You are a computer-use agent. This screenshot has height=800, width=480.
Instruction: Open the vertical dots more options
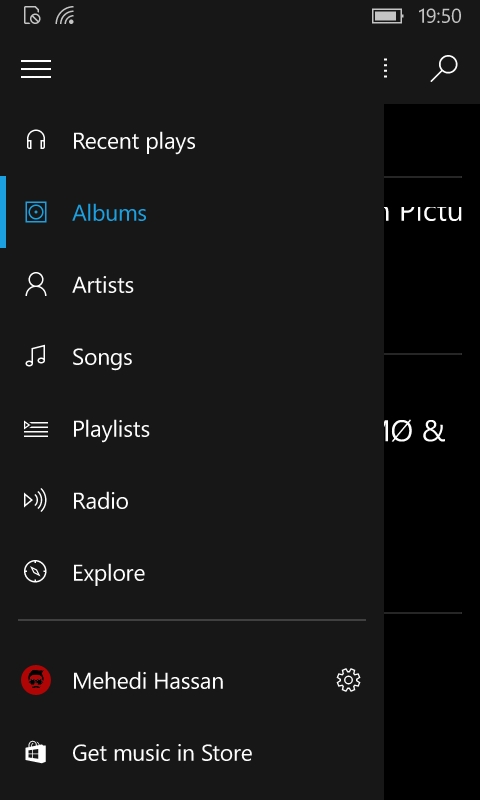tap(386, 68)
